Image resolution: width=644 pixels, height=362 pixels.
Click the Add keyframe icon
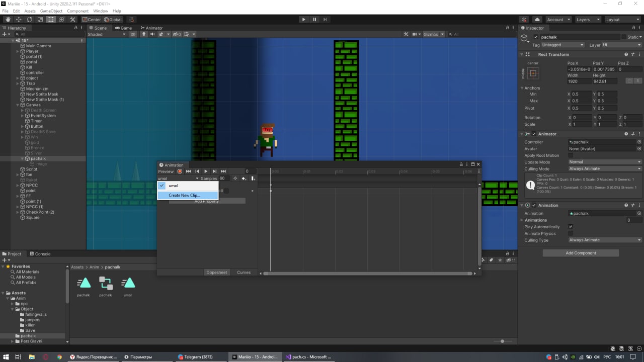point(244,178)
